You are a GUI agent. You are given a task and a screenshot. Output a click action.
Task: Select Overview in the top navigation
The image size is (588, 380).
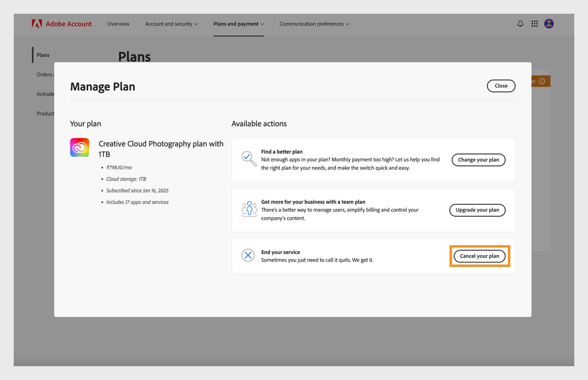(x=118, y=24)
